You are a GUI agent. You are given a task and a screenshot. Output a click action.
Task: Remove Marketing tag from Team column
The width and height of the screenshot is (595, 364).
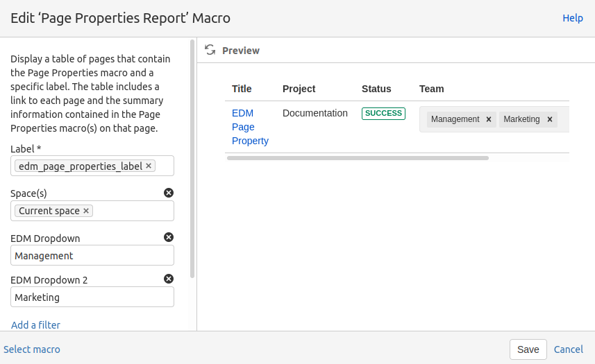tap(549, 119)
